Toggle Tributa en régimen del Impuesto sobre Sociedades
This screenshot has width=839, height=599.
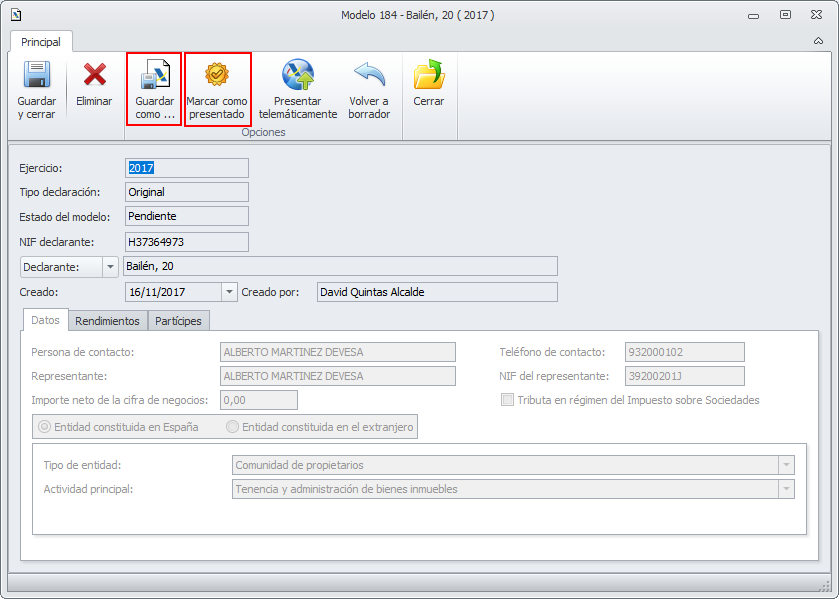coord(507,400)
